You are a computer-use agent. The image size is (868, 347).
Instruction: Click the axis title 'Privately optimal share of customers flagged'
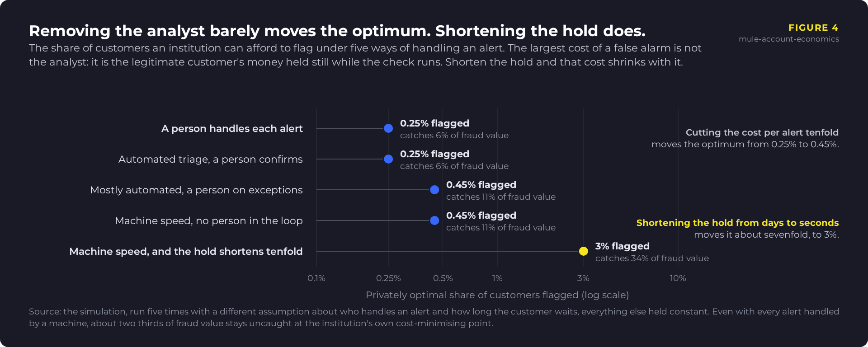[472, 295]
